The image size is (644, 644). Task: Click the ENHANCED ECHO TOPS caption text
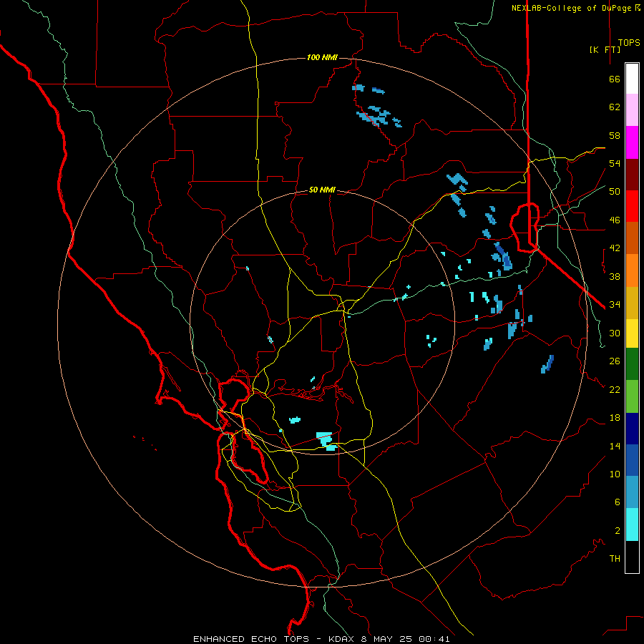[251, 639]
